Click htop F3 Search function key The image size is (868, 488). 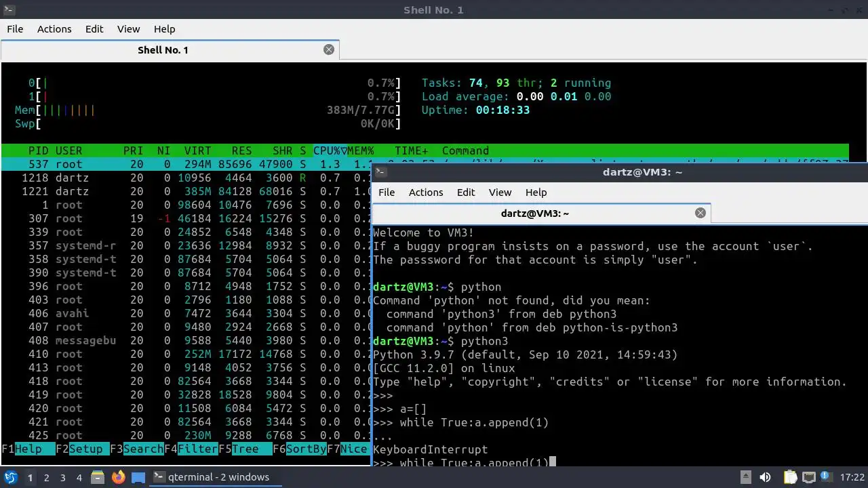(x=137, y=449)
